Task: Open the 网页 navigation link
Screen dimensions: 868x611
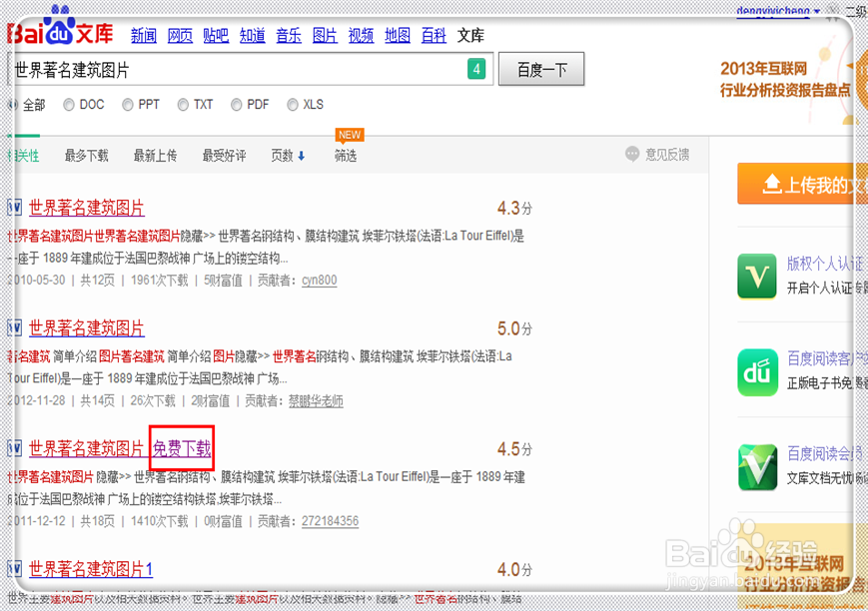Action: click(x=180, y=35)
